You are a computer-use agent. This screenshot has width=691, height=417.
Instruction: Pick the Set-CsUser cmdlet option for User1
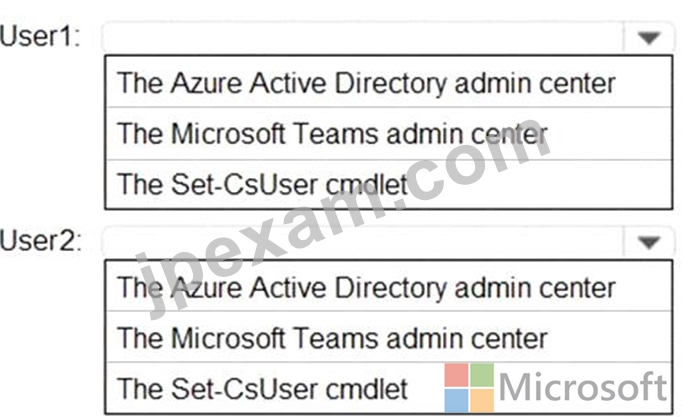(x=389, y=184)
